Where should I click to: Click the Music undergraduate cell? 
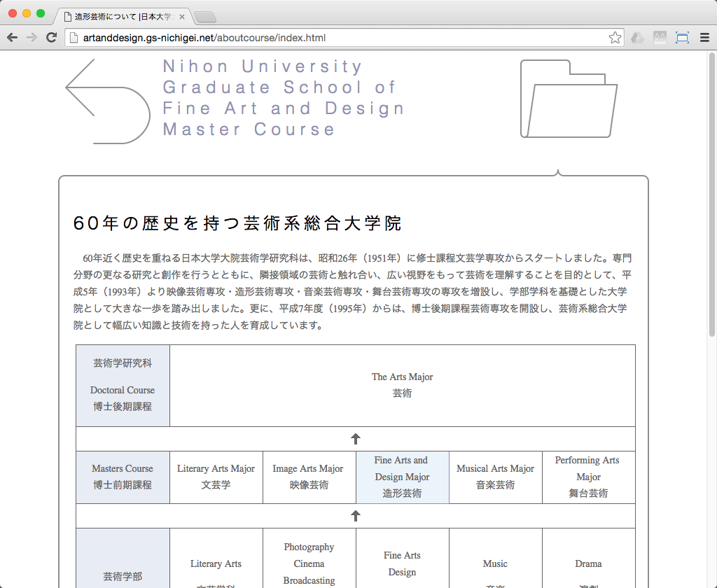(x=495, y=559)
